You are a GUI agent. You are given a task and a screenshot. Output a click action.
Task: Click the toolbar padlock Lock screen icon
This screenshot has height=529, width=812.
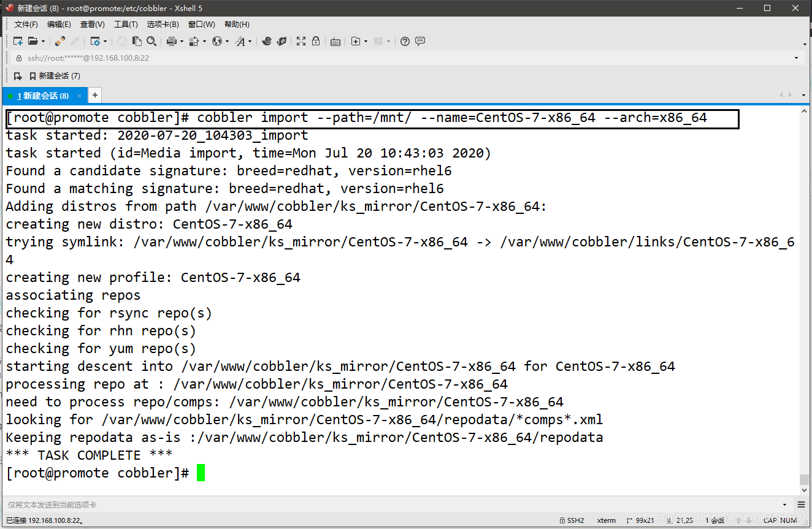[x=316, y=41]
